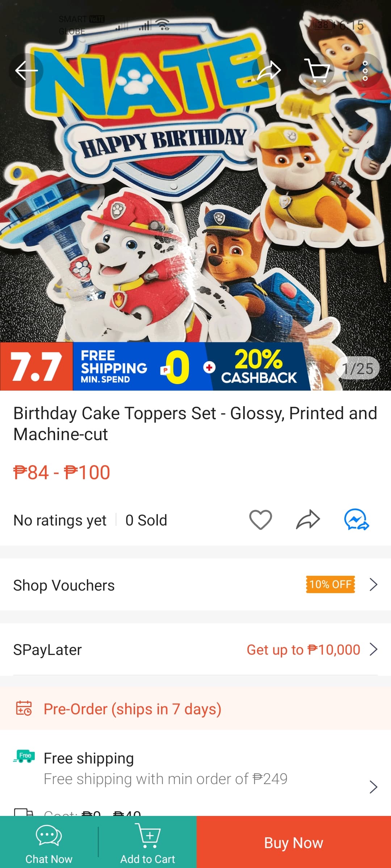Tap Add to Cart

pyautogui.click(x=147, y=842)
